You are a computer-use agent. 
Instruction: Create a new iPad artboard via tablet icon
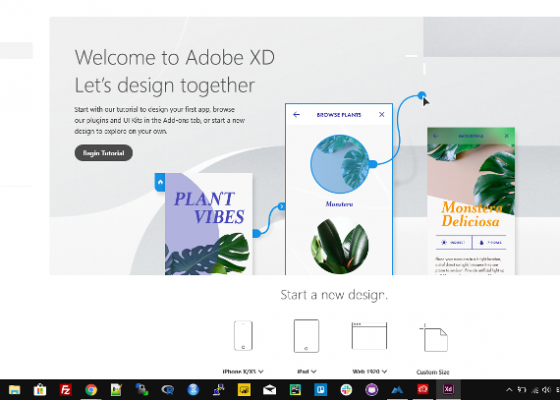(306, 336)
